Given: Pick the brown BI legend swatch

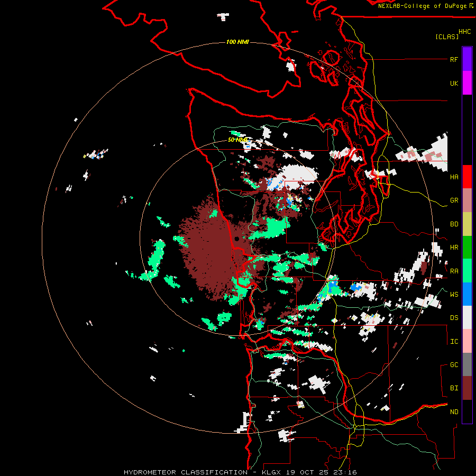Looking at the screenshot, I should click(467, 388).
